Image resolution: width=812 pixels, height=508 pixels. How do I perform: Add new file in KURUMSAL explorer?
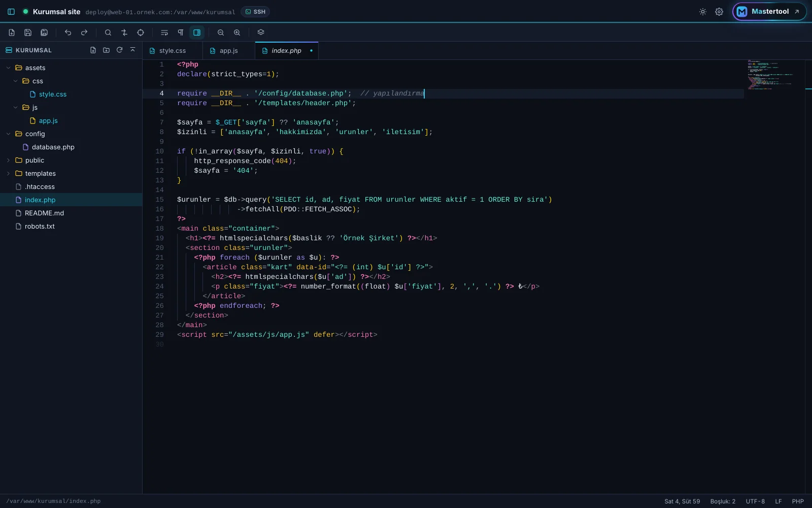point(93,50)
